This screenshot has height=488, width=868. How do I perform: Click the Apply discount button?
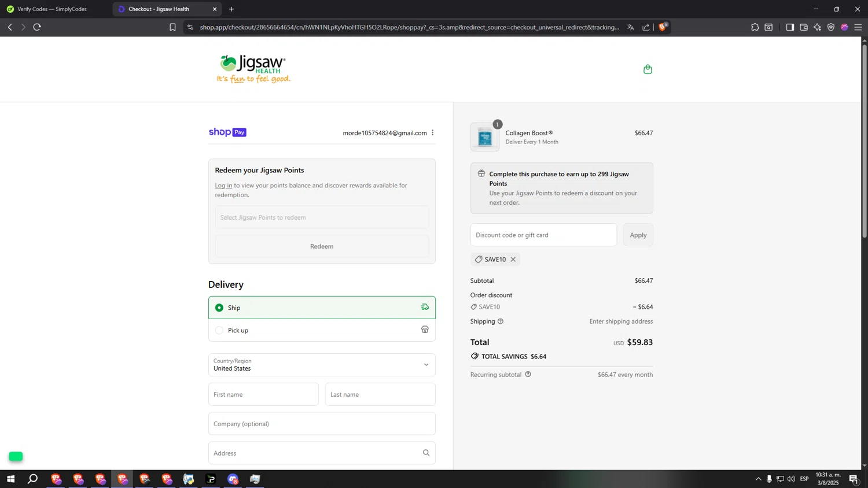(638, 235)
